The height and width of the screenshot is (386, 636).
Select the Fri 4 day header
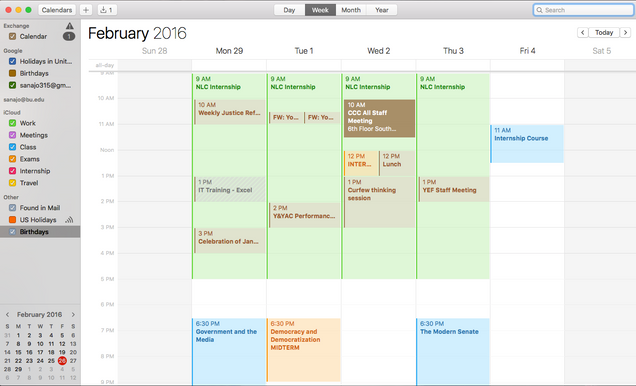click(527, 51)
